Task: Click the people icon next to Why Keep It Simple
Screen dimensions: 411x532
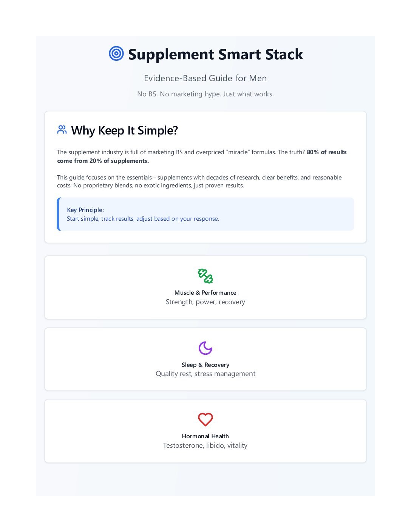Action: click(62, 130)
